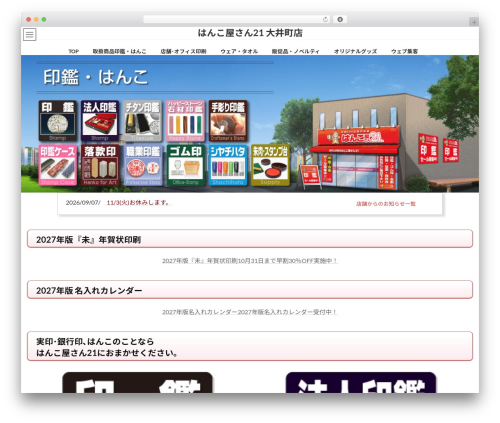Select the 石材印鑑 Happy Stone tile

[x=185, y=121]
